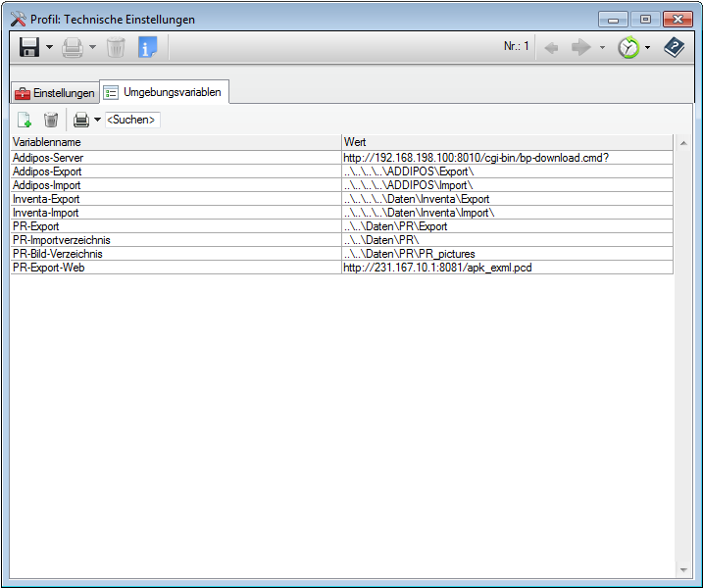The image size is (703, 588).
Task: Click the blue info icon in toolbar
Action: 147,47
